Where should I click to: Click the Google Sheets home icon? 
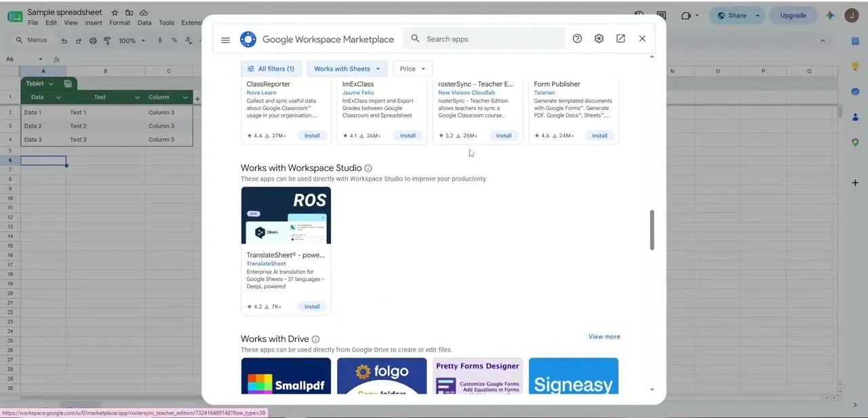tap(15, 16)
